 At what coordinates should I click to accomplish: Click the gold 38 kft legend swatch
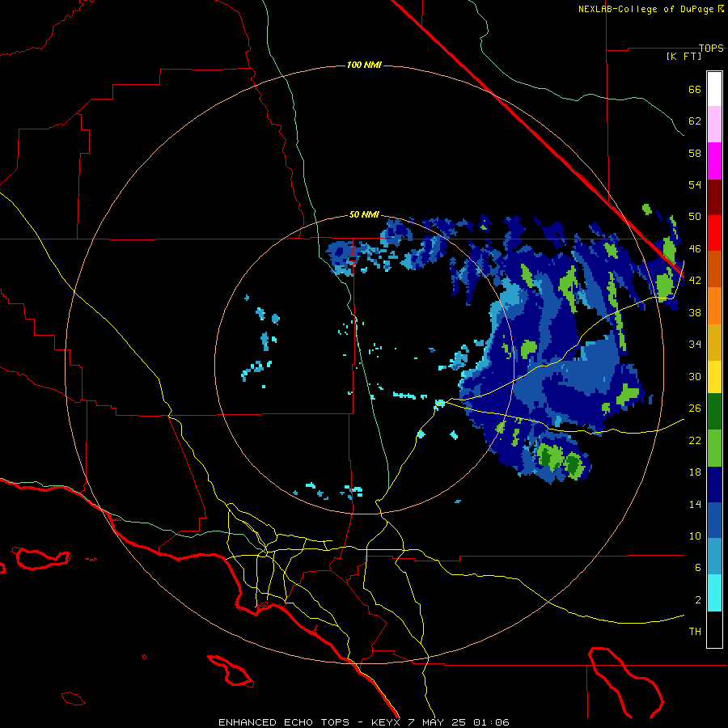[714, 341]
